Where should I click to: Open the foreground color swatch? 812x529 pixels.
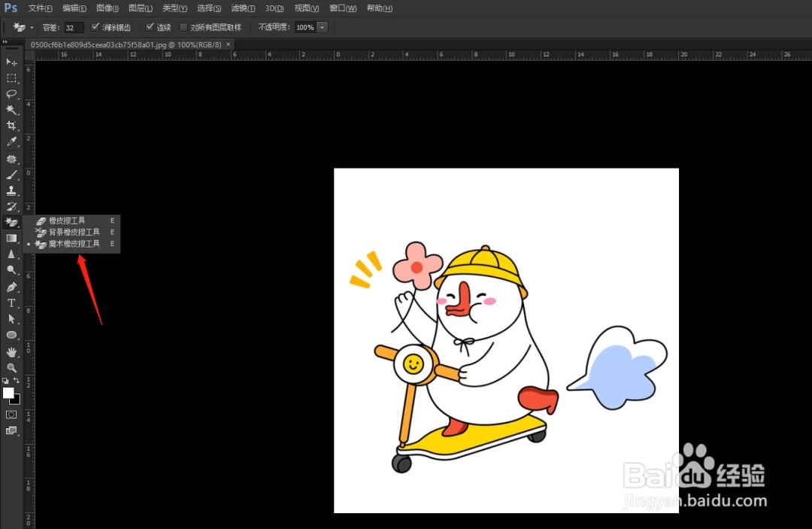8,393
